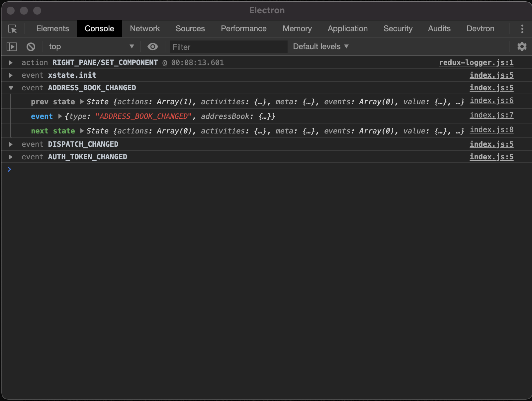Click the prev state label text
This screenshot has width=532, height=401.
click(53, 102)
